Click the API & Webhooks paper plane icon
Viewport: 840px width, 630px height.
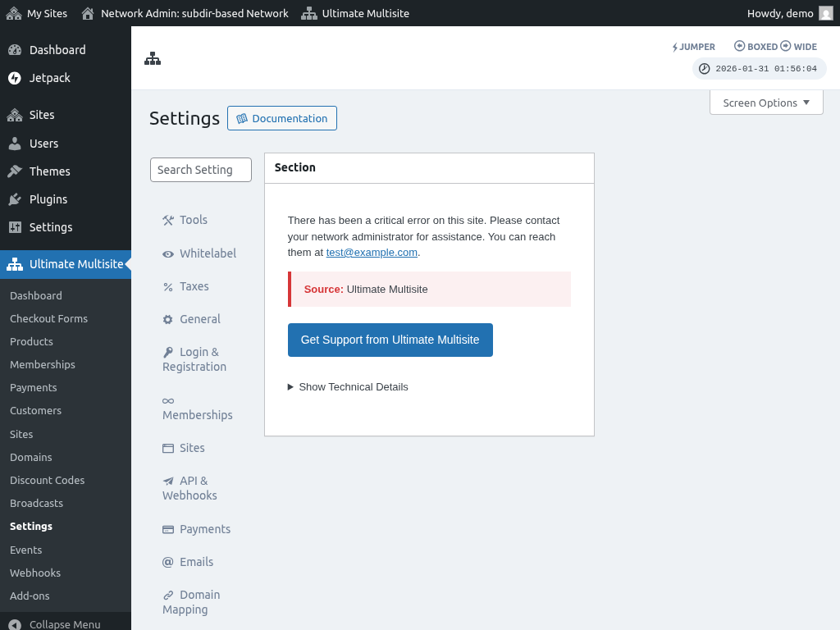[168, 481]
